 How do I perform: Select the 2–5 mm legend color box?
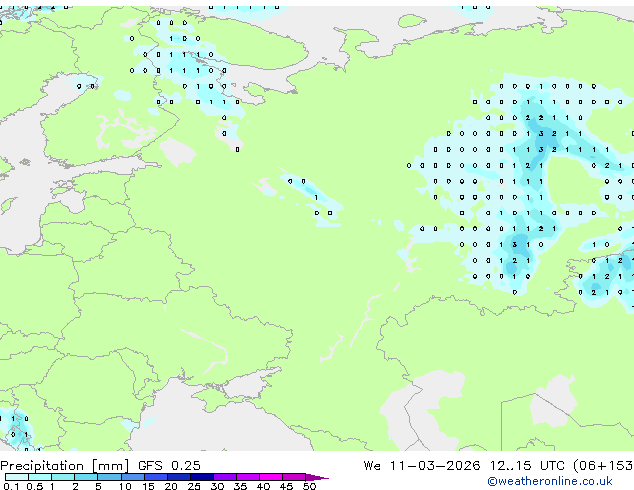[x=86, y=477]
